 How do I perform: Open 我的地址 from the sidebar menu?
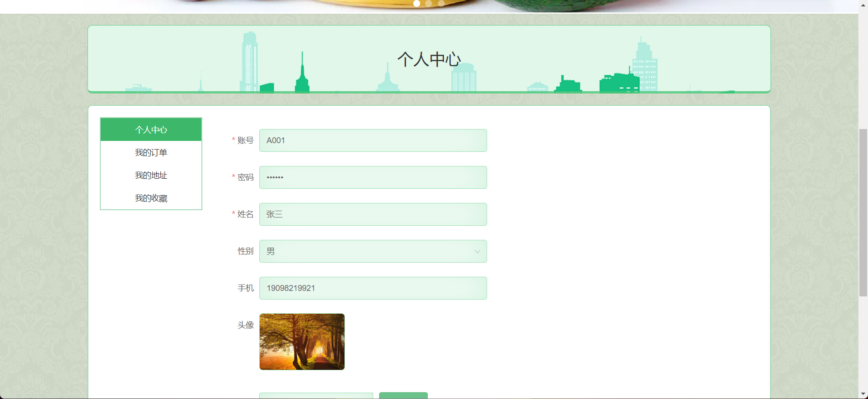[x=151, y=175]
